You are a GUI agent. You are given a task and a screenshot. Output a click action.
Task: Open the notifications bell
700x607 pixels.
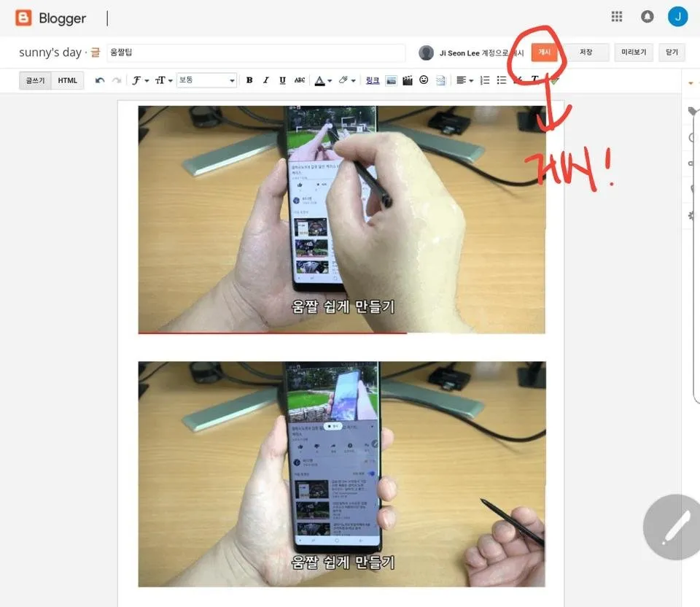tap(647, 17)
